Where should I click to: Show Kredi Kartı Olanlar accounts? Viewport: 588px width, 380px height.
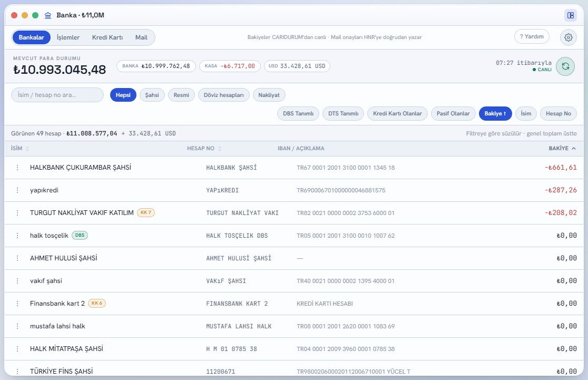tap(397, 114)
